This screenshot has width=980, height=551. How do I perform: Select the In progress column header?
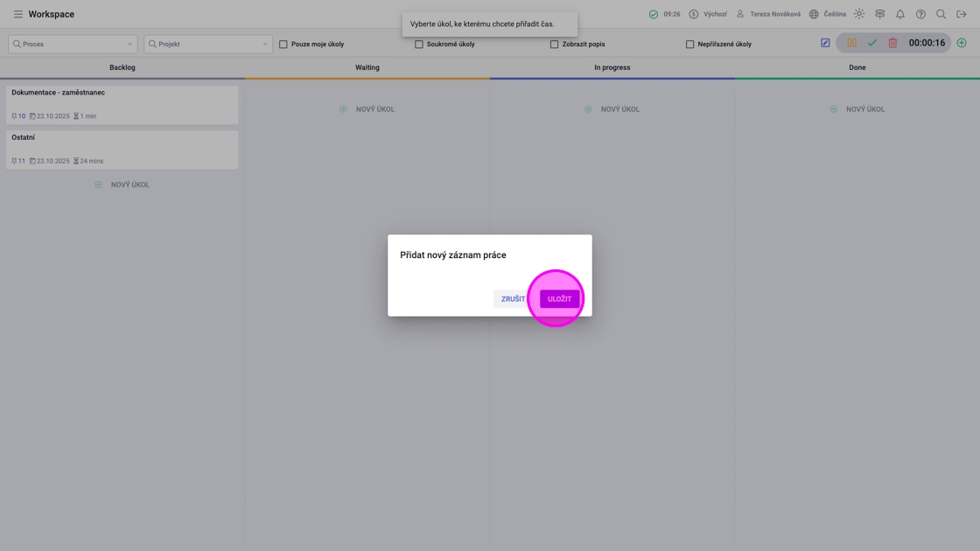pyautogui.click(x=612, y=66)
